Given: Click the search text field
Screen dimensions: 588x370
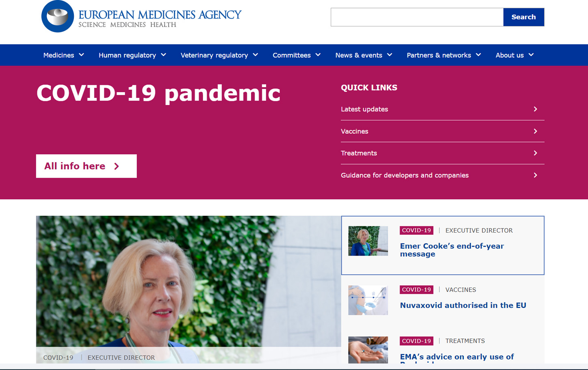Looking at the screenshot, I should coord(417,17).
